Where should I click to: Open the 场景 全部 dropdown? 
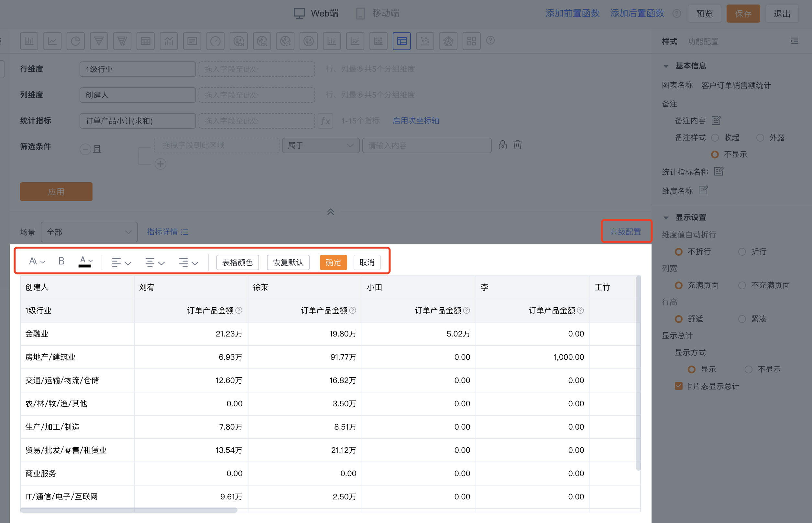(89, 232)
